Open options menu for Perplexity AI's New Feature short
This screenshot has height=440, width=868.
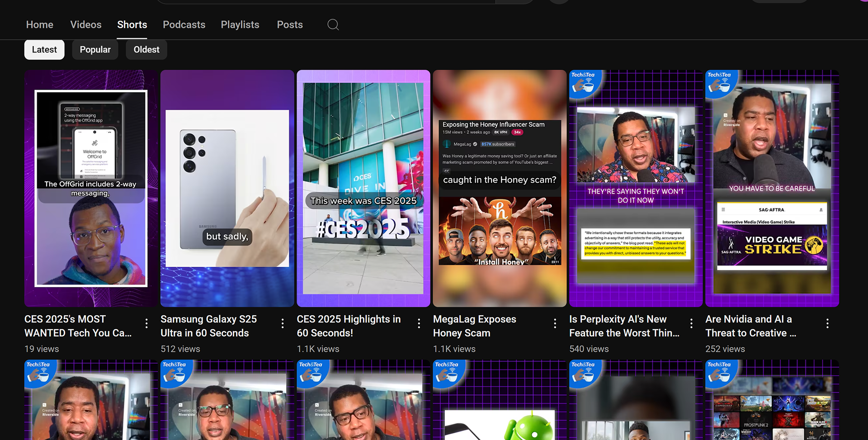click(x=691, y=323)
